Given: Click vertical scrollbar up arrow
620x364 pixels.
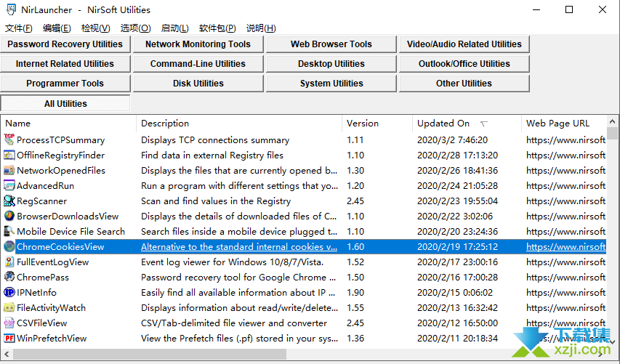Looking at the screenshot, I should pos(613,122).
